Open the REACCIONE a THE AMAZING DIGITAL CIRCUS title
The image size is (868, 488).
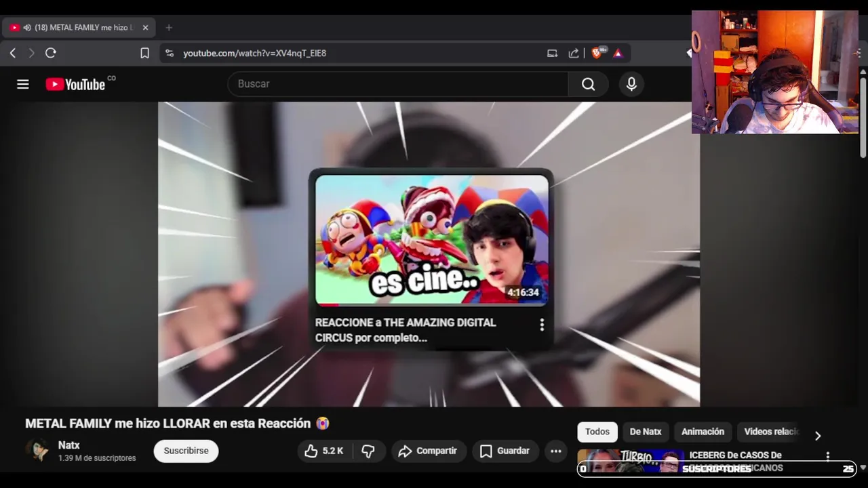(406, 330)
